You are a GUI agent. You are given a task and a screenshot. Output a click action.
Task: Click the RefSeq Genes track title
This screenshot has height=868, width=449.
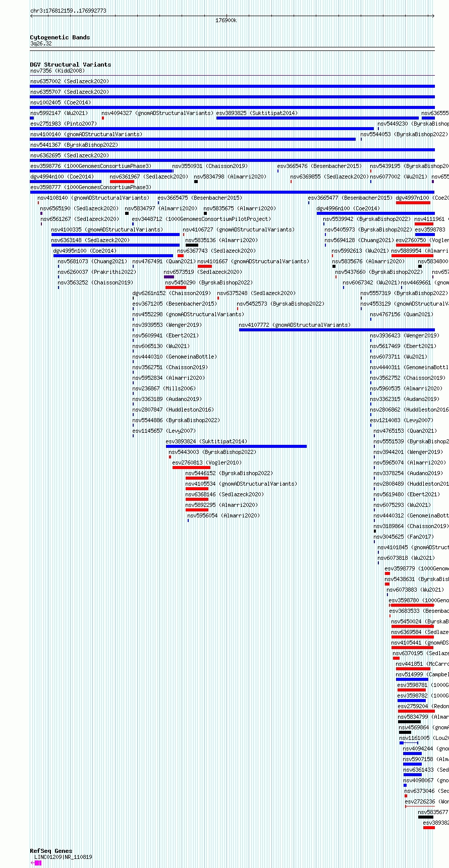pos(51,851)
